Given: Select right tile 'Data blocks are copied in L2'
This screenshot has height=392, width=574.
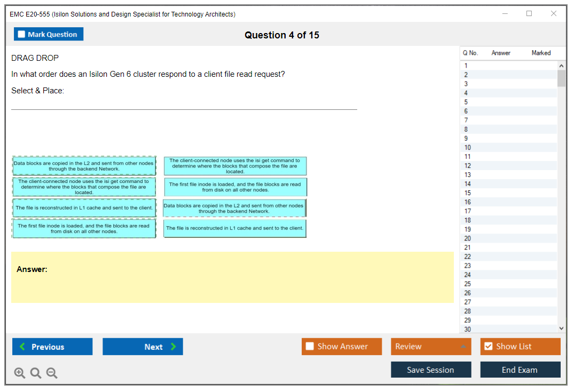Looking at the screenshot, I should [x=234, y=209].
